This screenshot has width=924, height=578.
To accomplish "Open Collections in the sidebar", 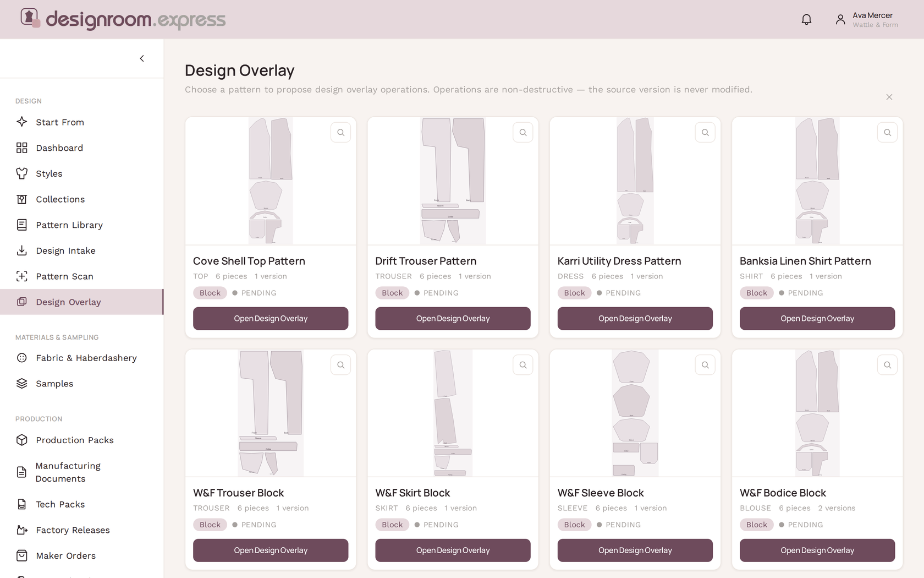I will coord(81,199).
